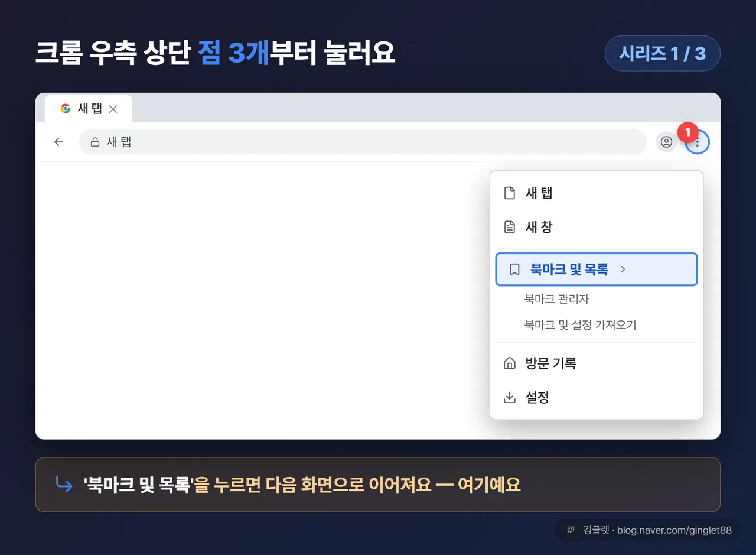This screenshot has height=555, width=756.
Task: Click the lock icon in address bar
Action: [94, 142]
